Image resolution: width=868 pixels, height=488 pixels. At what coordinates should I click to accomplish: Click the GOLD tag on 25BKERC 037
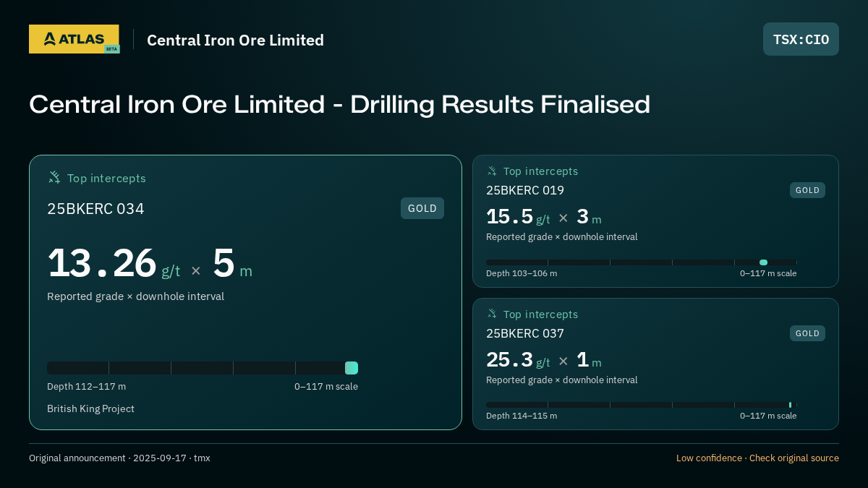(x=807, y=333)
